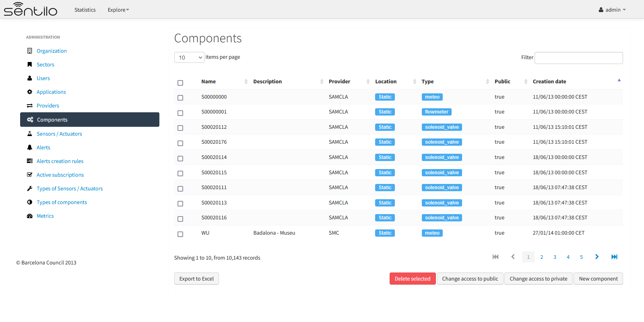Check the WU component checkbox
The width and height of the screenshot is (644, 322).
180,234
